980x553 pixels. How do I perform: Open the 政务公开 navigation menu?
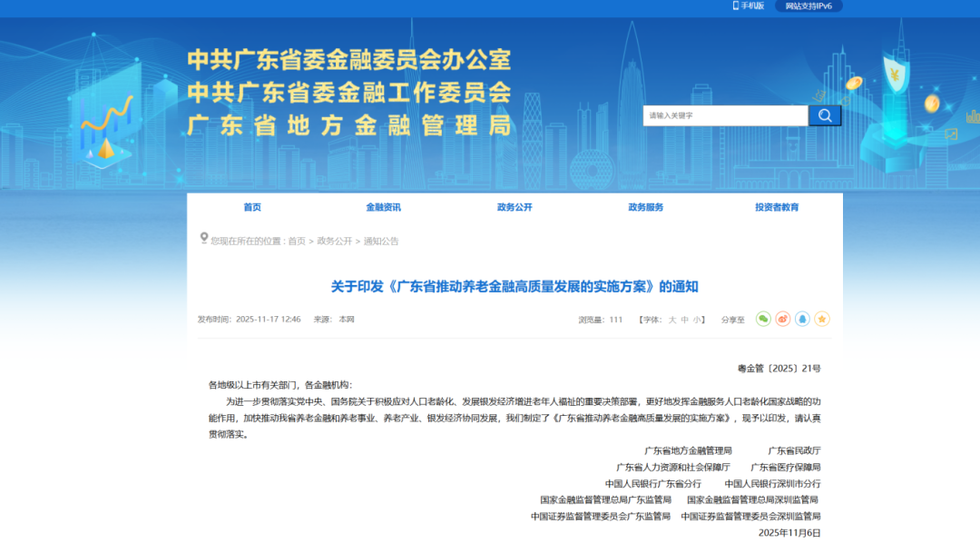coord(514,207)
